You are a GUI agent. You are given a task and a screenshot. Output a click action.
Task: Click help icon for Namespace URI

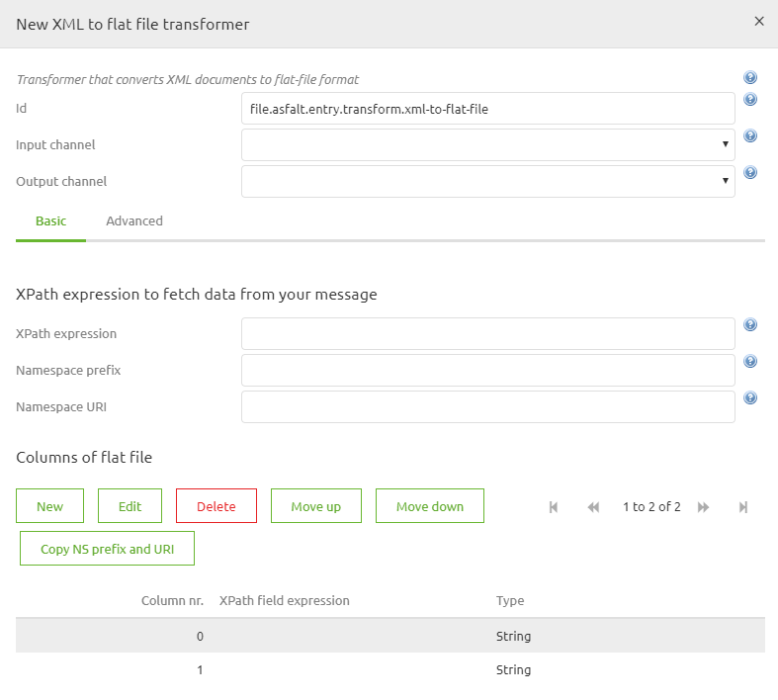pos(750,398)
